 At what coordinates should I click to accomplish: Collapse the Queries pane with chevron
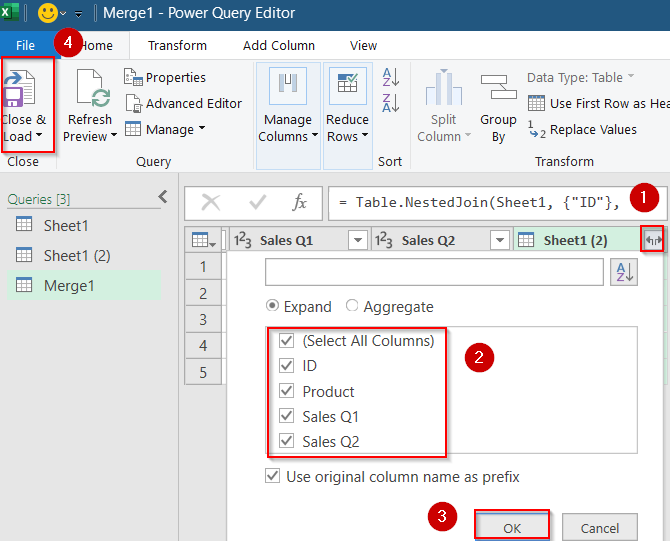click(163, 197)
